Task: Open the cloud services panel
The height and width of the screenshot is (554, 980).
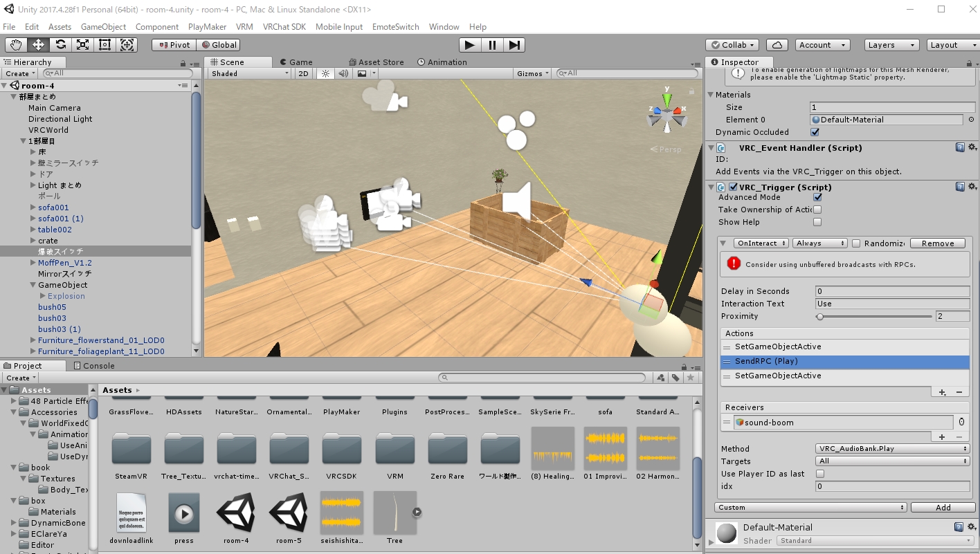Action: click(x=777, y=45)
